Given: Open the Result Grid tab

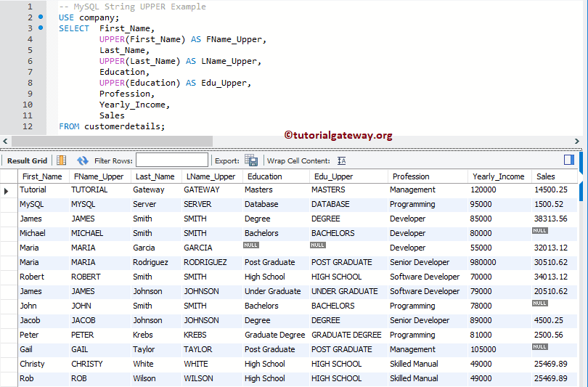Looking at the screenshot, I should [x=27, y=160].
